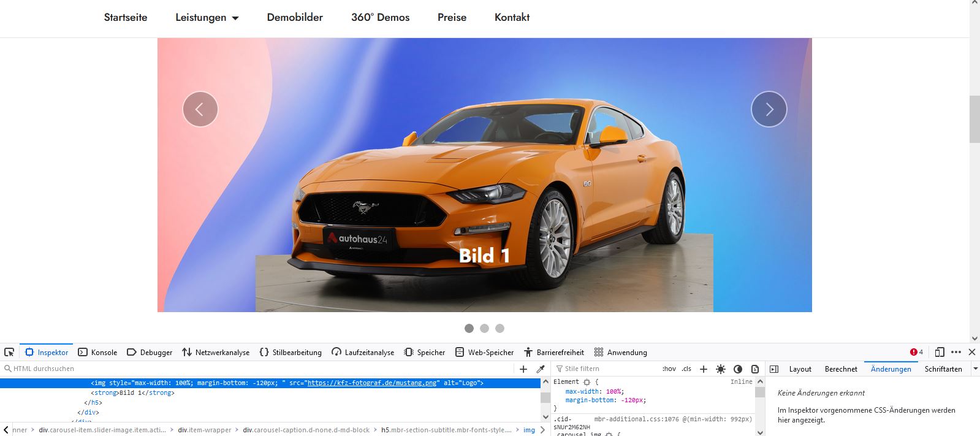Switch to the Änderungen tab
Viewport: 980px width, 436px height.
[891, 369]
